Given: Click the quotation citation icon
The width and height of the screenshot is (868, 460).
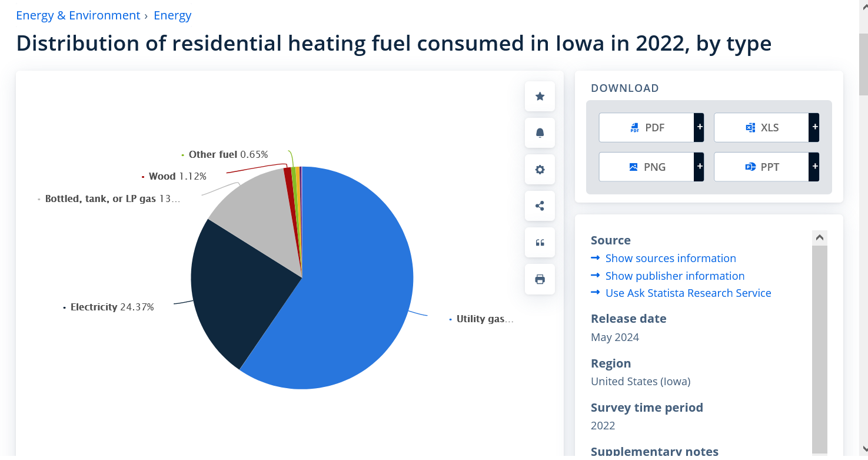Looking at the screenshot, I should [540, 243].
